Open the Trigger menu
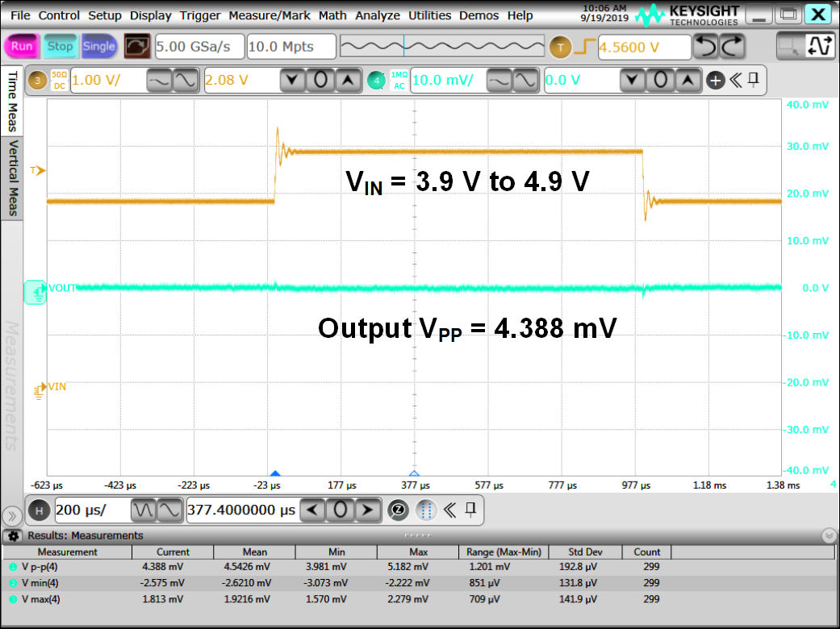840x629 pixels. pyautogui.click(x=200, y=15)
